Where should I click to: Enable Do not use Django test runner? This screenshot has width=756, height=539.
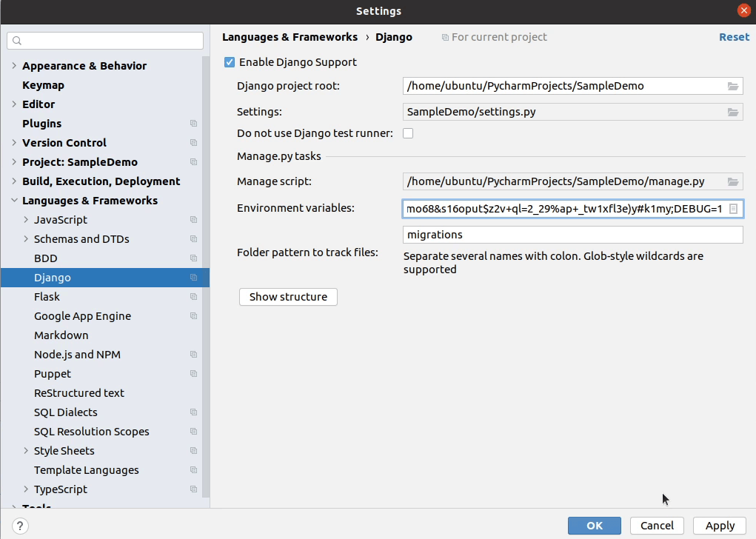pos(407,133)
